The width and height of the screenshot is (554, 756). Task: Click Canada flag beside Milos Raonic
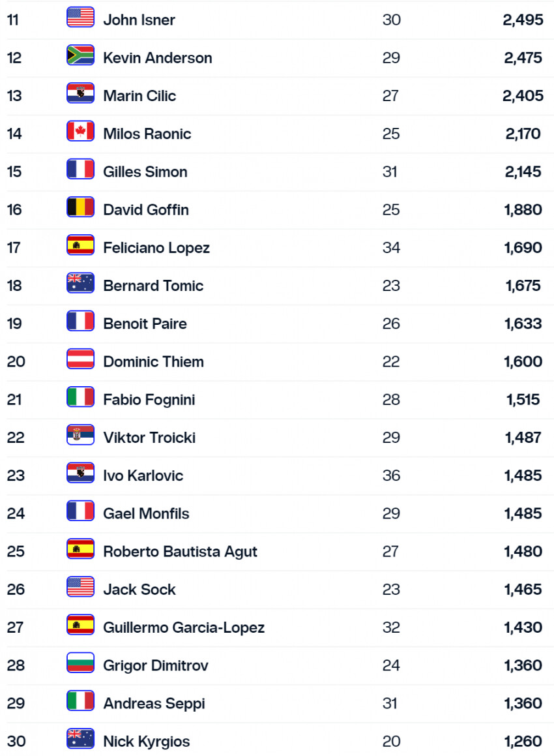click(x=80, y=132)
